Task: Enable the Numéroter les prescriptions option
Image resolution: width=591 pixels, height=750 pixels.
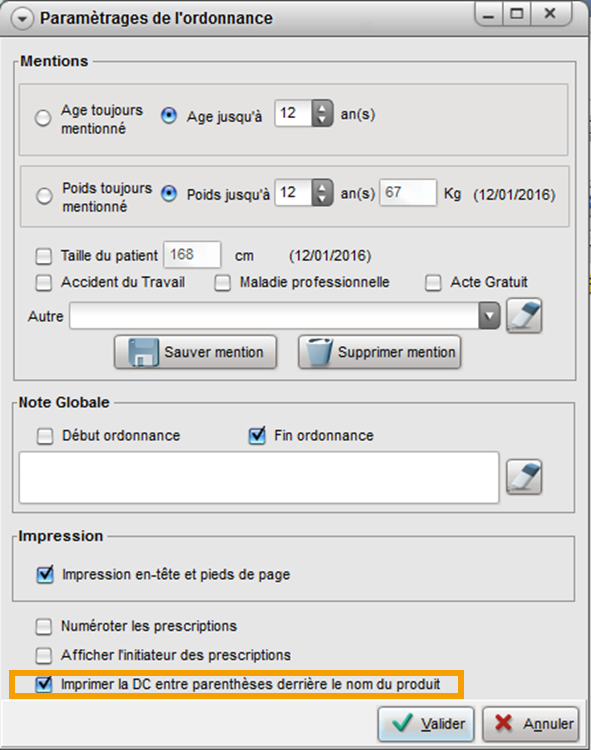Action: tap(44, 626)
